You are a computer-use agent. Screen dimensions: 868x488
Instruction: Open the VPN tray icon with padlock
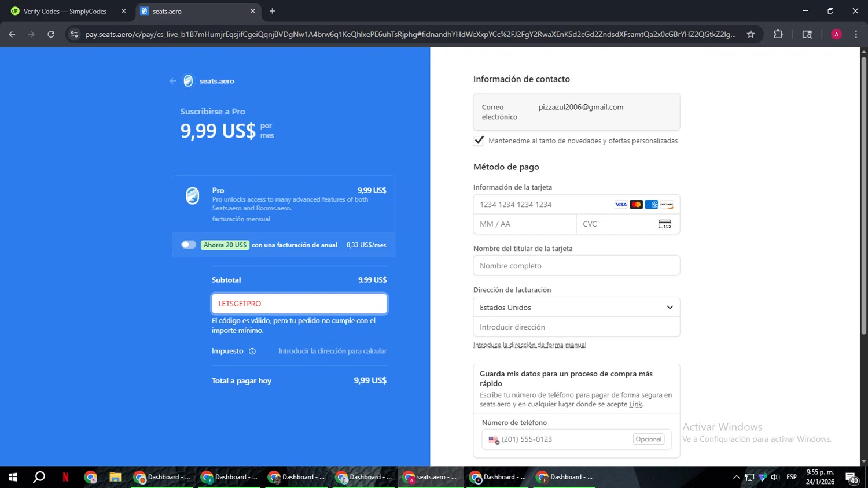762,477
